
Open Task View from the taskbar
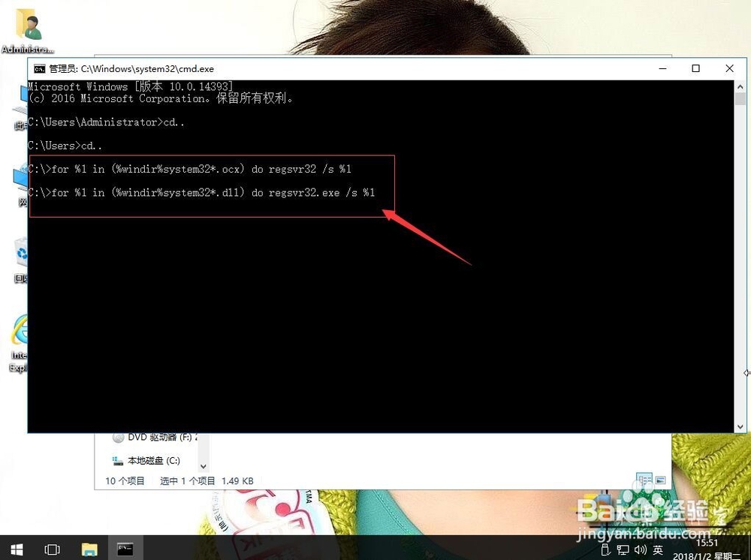point(52,549)
